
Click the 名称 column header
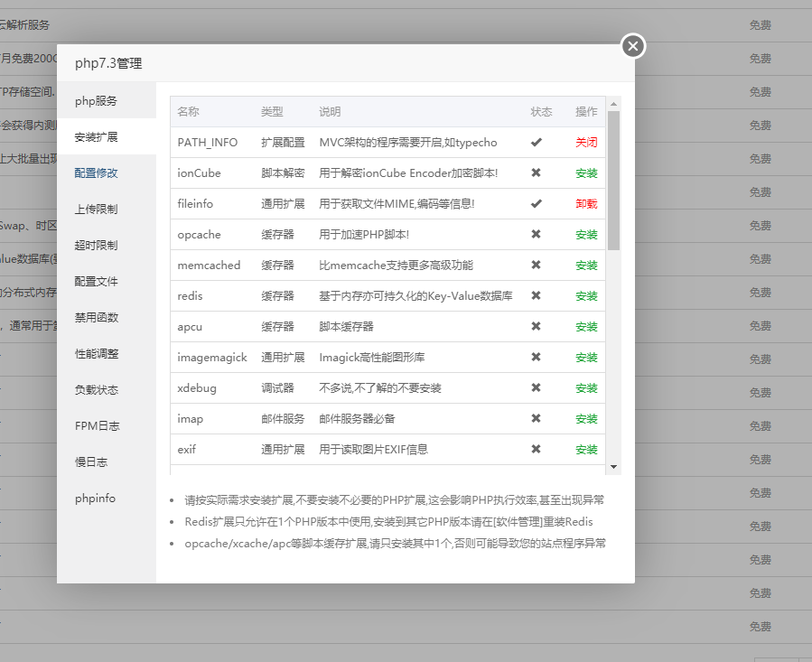(x=188, y=112)
